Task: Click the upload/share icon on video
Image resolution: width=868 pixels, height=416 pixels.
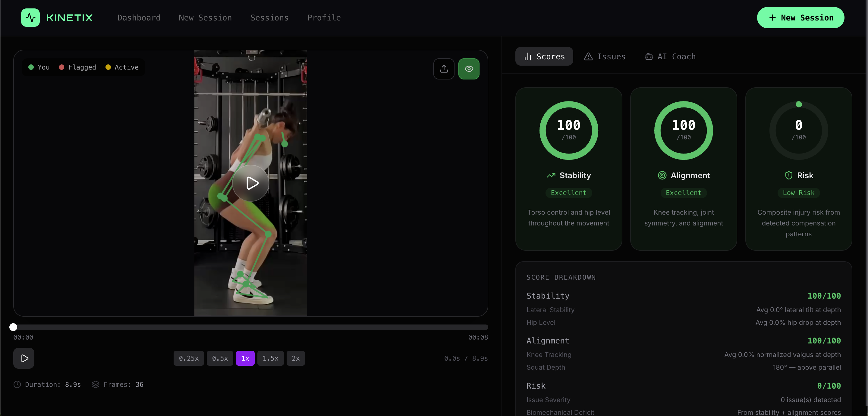Action: coord(444,69)
